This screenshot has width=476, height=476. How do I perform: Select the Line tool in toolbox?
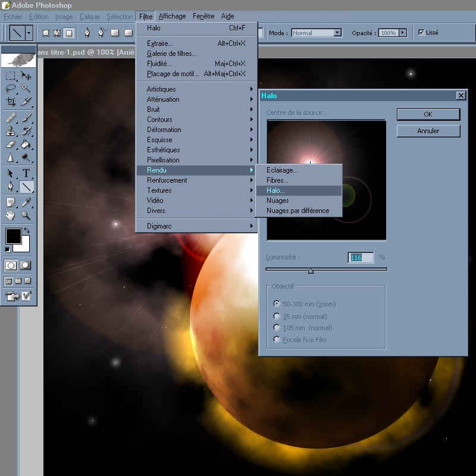tap(26, 187)
